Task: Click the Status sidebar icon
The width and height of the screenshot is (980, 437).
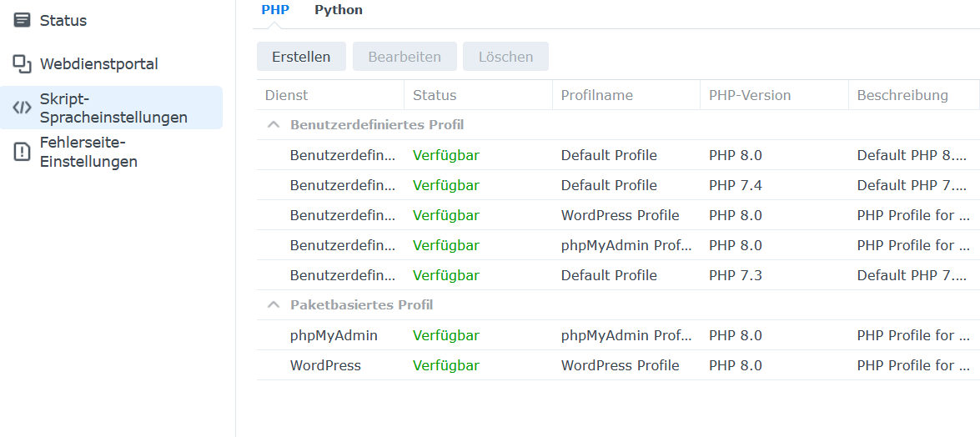Action: pyautogui.click(x=22, y=21)
